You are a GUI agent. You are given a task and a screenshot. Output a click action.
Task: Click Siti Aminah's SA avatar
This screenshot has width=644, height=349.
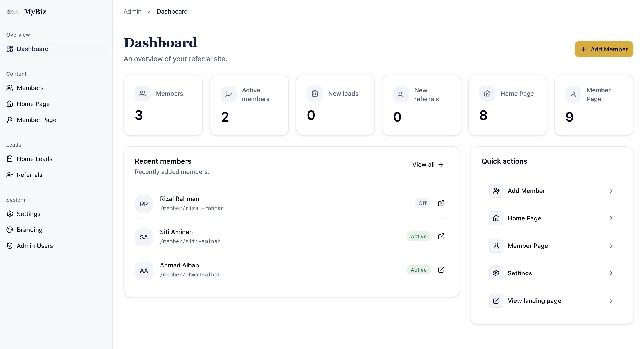point(144,237)
